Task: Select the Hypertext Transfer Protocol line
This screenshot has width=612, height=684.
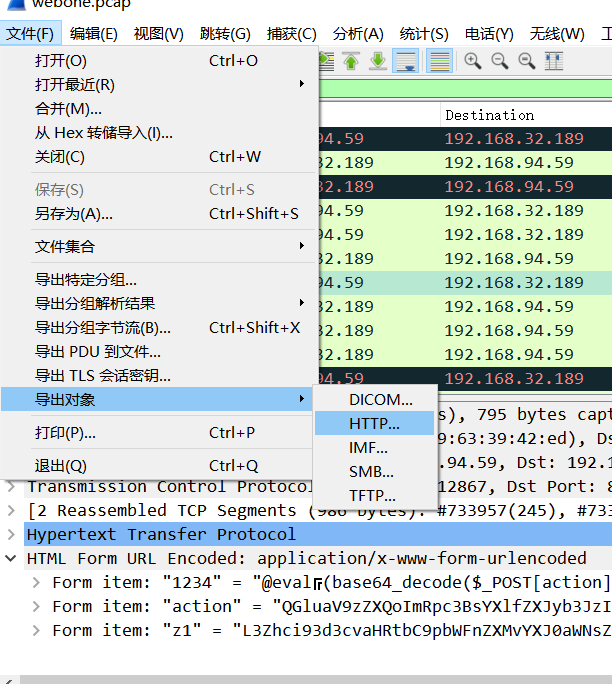Action: click(318, 534)
